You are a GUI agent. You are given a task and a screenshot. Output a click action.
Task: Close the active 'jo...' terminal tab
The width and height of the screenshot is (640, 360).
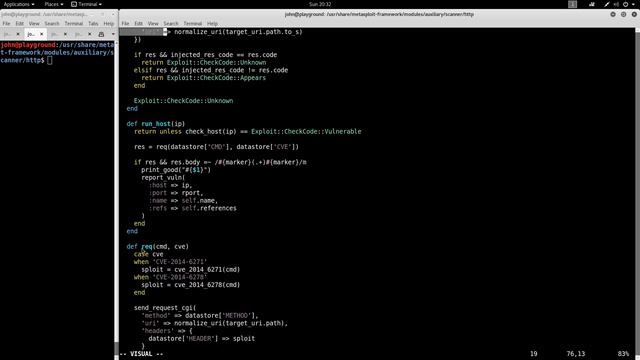(x=41, y=34)
